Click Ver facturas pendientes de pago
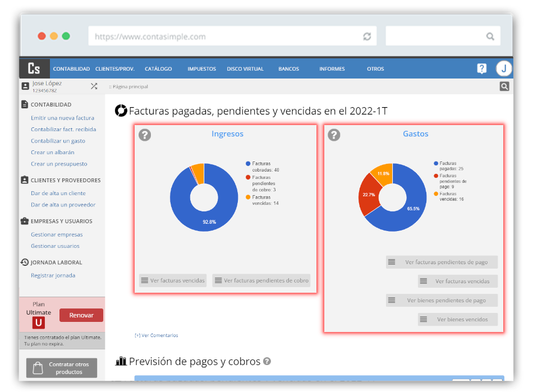 [x=442, y=262]
